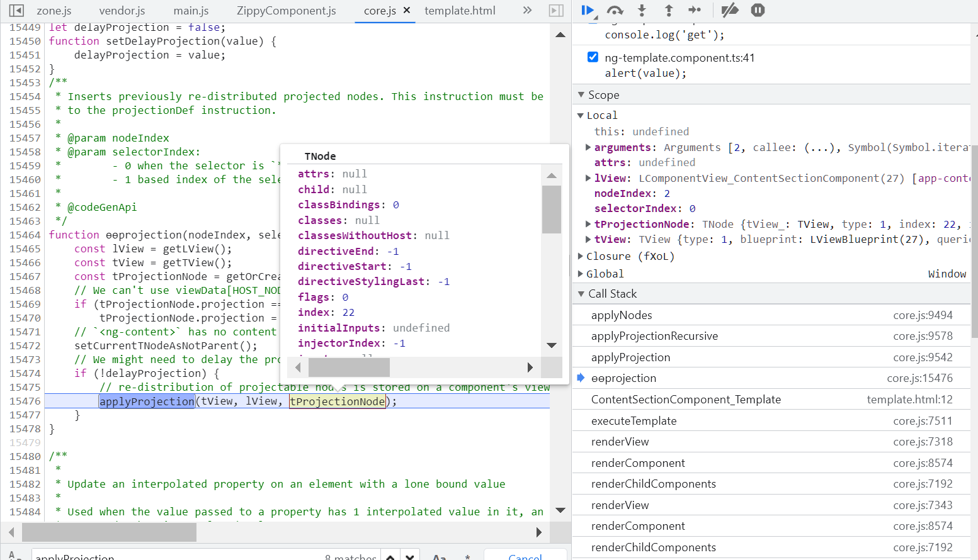Select applyNodes call stack frame
Screen dimensions: 978x560
[x=771, y=315]
